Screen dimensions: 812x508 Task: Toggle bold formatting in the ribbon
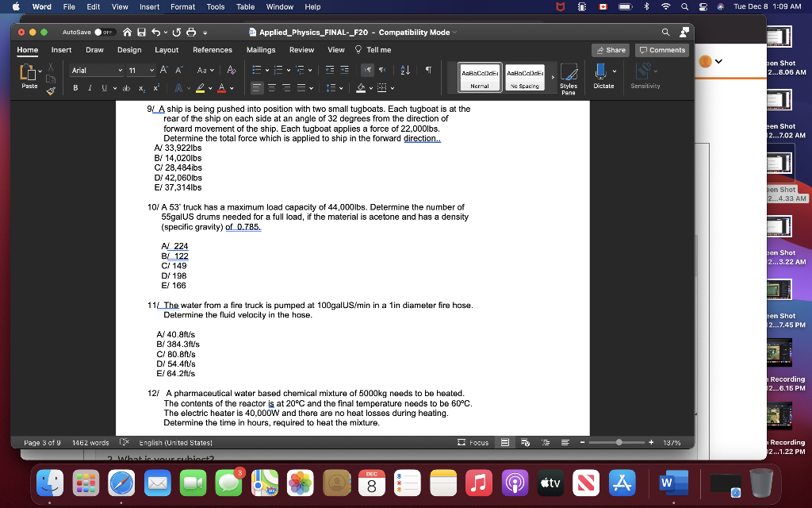pos(75,88)
